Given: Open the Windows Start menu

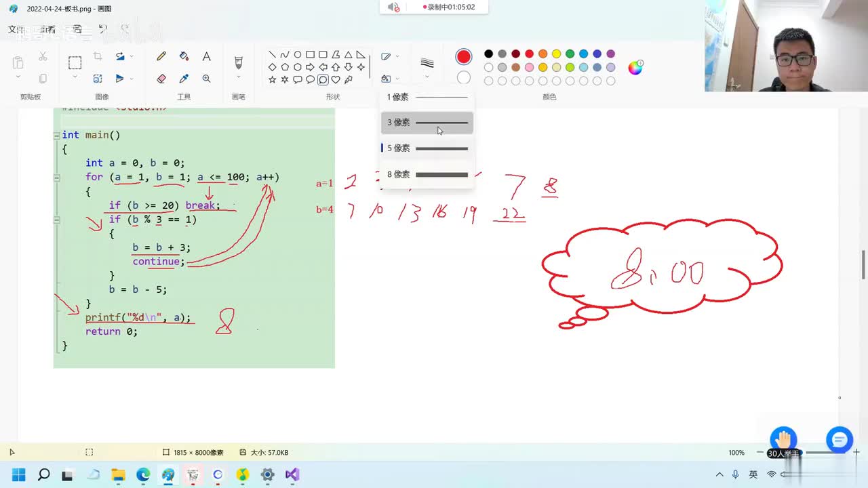Looking at the screenshot, I should (x=18, y=474).
